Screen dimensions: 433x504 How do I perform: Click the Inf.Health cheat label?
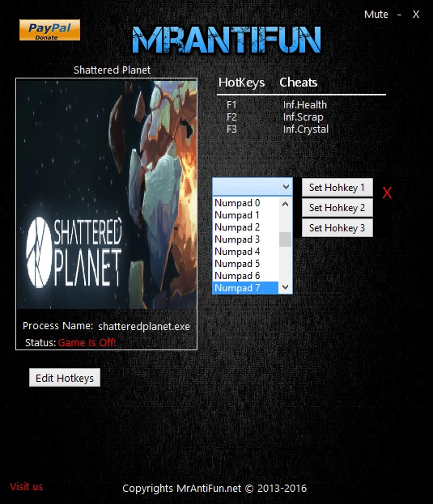click(305, 105)
